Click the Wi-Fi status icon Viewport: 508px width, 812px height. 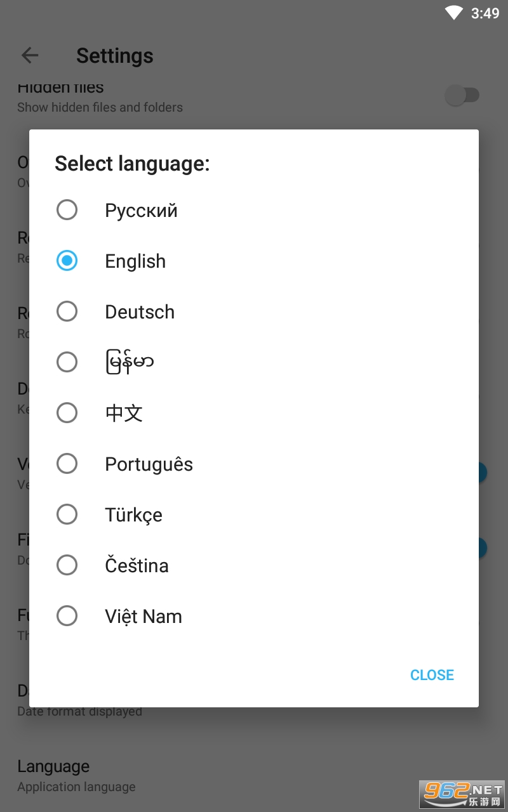click(x=453, y=13)
